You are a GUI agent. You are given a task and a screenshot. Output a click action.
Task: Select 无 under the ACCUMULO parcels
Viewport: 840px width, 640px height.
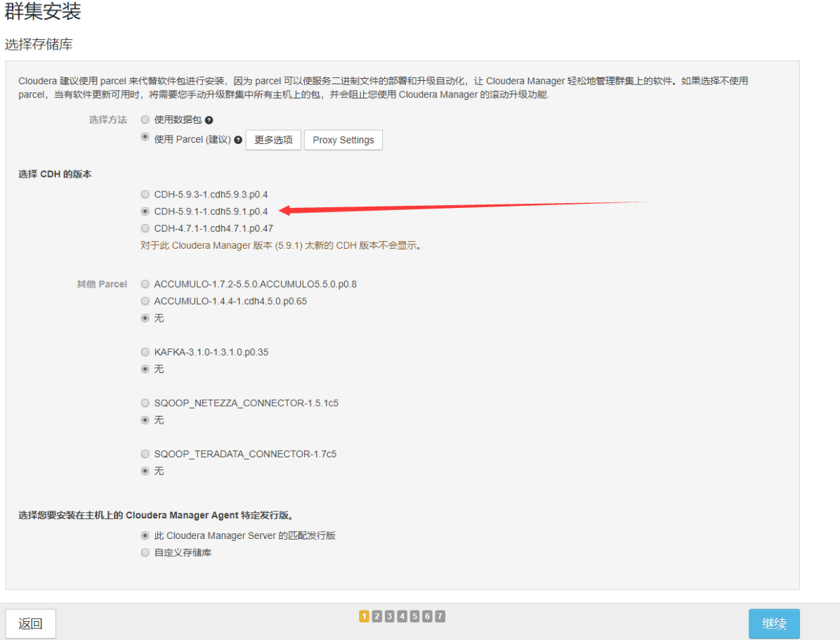click(145, 318)
